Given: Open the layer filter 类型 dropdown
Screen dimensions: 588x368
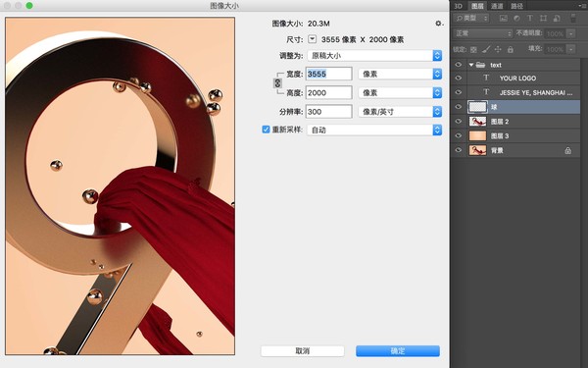Looking at the screenshot, I should 471,18.
